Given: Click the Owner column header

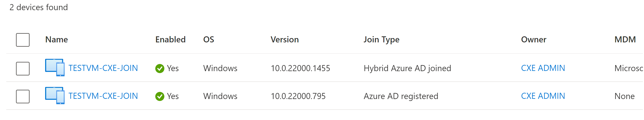Looking at the screenshot, I should [534, 40].
